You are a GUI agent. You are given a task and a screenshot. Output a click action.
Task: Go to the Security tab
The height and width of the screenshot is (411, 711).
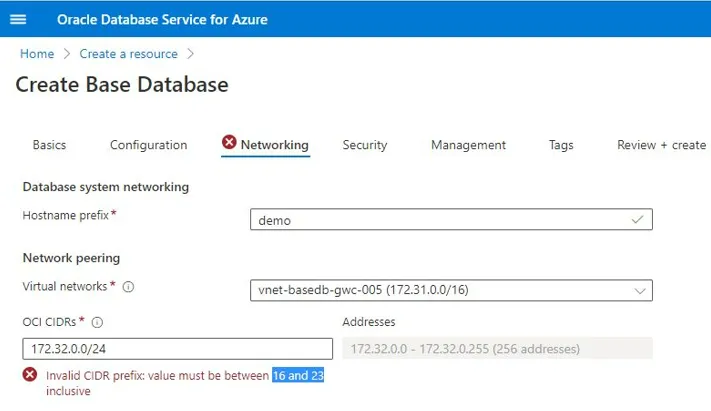pyautogui.click(x=365, y=145)
